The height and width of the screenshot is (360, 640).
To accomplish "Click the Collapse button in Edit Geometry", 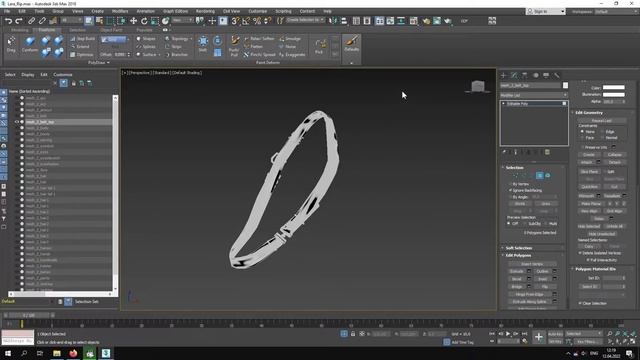I will tap(615, 155).
